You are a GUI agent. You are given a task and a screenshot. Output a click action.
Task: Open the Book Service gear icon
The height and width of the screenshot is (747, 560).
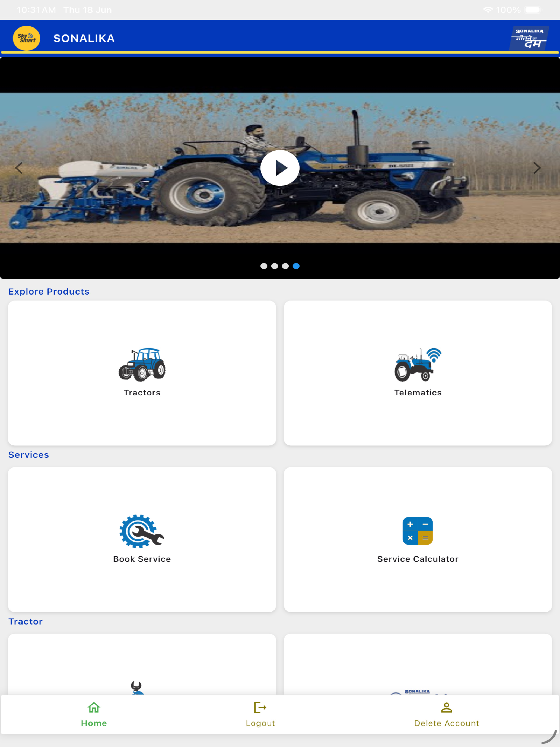tap(142, 531)
